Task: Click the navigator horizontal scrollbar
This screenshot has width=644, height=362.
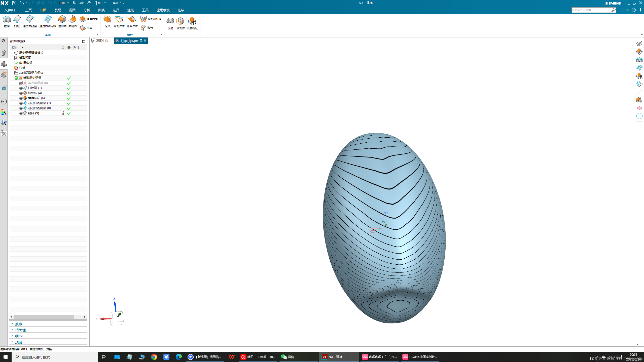Action: [44, 317]
